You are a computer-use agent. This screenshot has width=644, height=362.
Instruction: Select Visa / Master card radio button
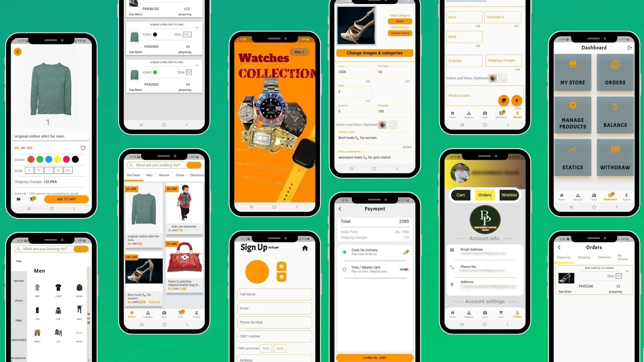(344, 269)
